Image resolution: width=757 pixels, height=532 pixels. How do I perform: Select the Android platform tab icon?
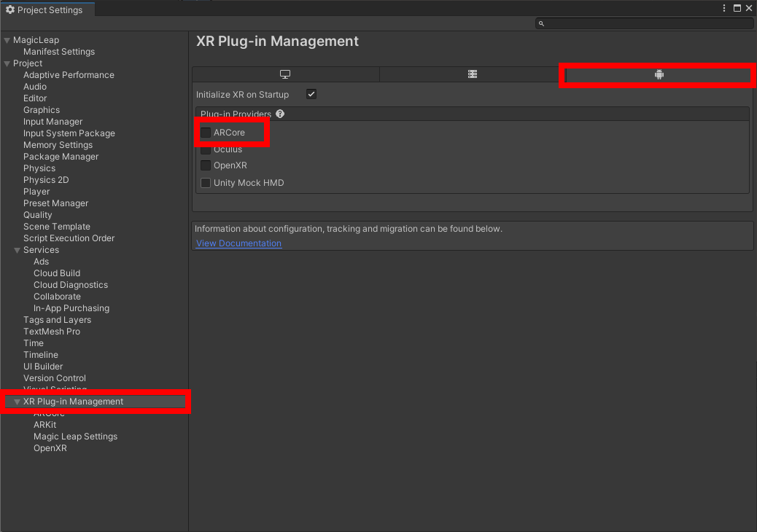click(659, 74)
